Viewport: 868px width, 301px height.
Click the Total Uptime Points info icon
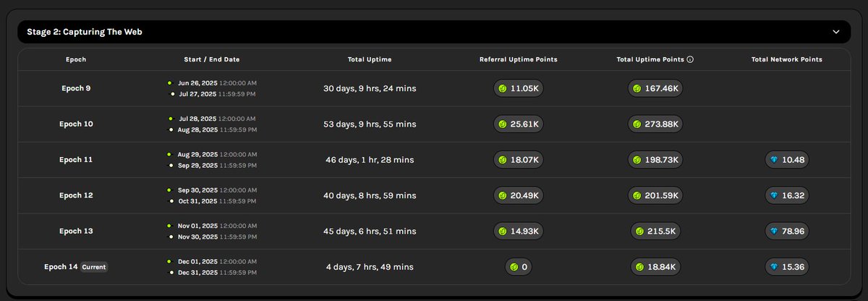click(690, 59)
